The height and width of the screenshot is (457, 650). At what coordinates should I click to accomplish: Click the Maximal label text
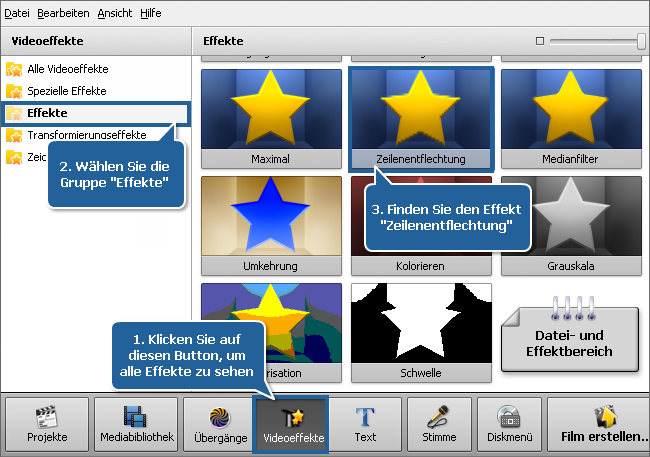coord(270,159)
